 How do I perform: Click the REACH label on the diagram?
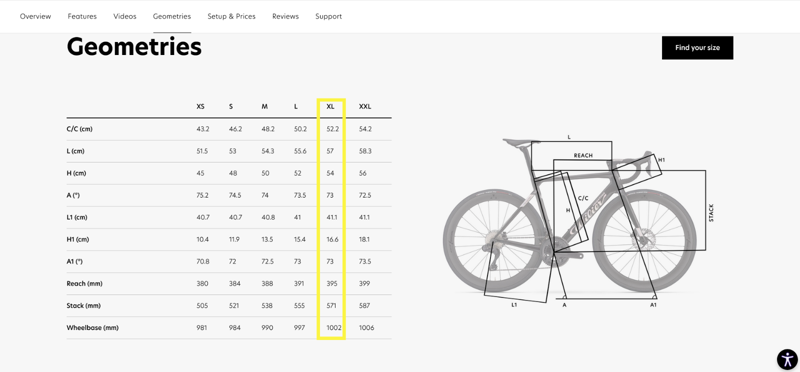coord(583,155)
